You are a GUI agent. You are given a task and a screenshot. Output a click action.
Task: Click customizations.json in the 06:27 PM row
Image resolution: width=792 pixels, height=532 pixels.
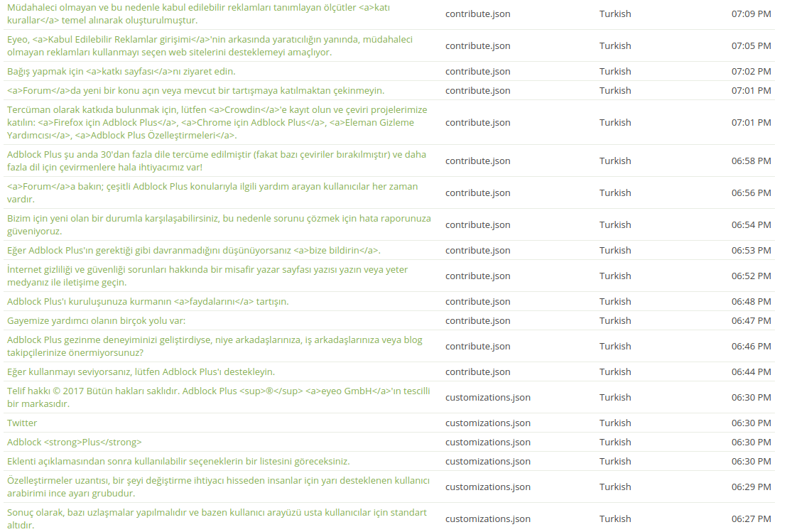pyautogui.click(x=488, y=519)
